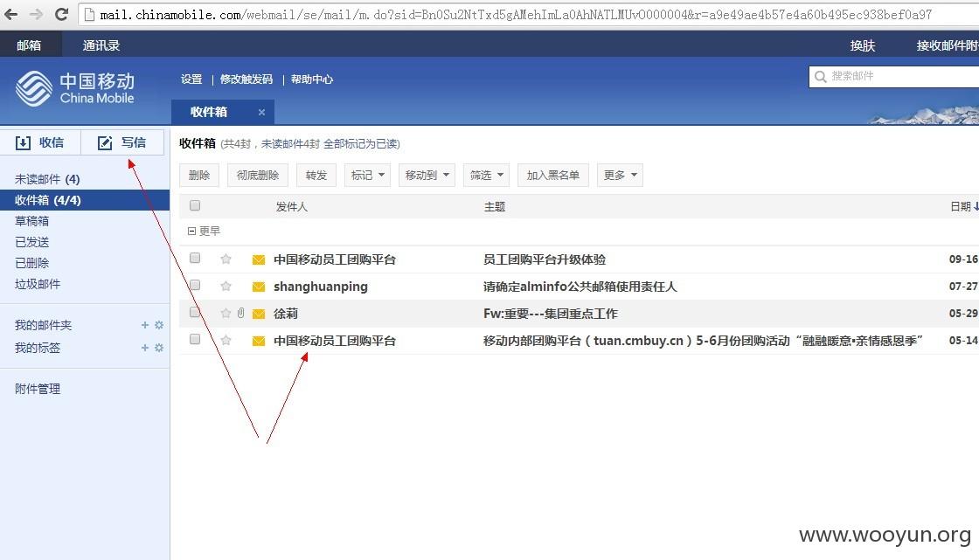
Task: Reload the page with refresh icon
Action: click(x=61, y=14)
